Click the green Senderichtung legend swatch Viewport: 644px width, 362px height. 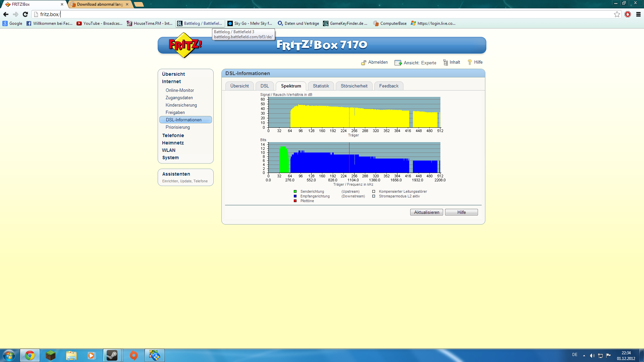click(x=295, y=192)
